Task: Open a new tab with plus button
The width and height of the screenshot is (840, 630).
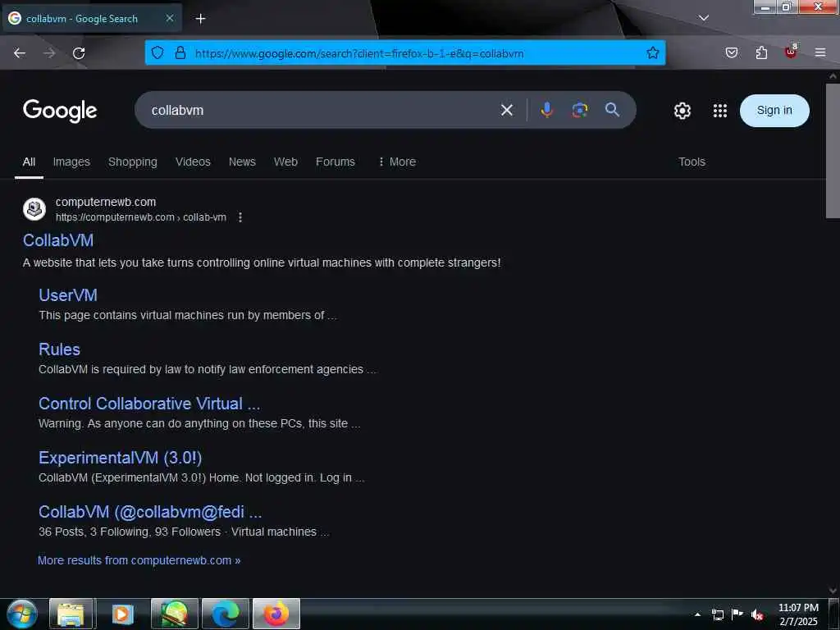Action: coord(200,19)
